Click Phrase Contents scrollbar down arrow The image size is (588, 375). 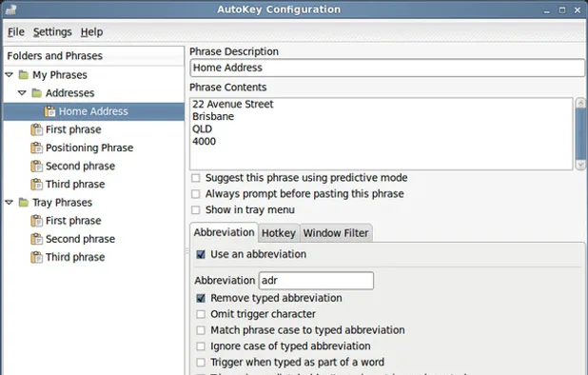point(580,165)
